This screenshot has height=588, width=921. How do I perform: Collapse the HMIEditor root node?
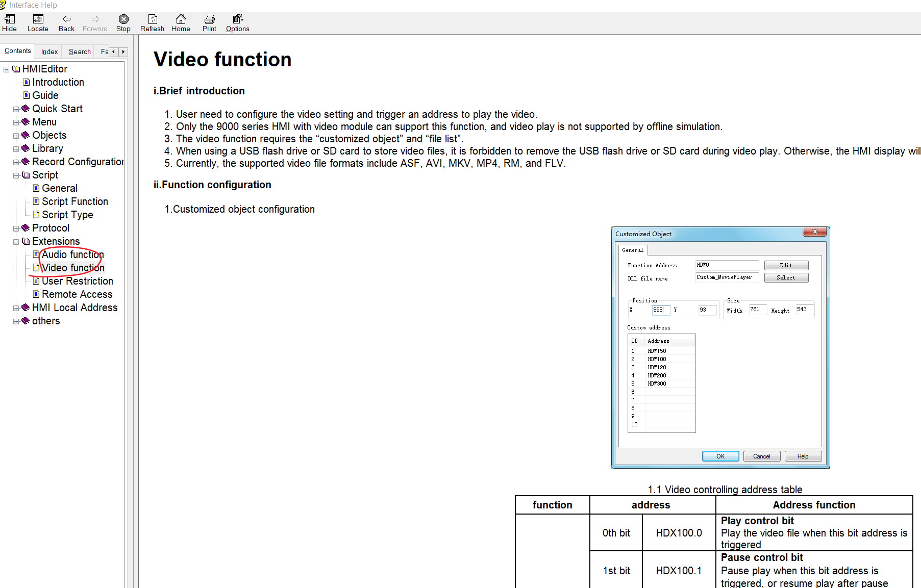(x=6, y=69)
